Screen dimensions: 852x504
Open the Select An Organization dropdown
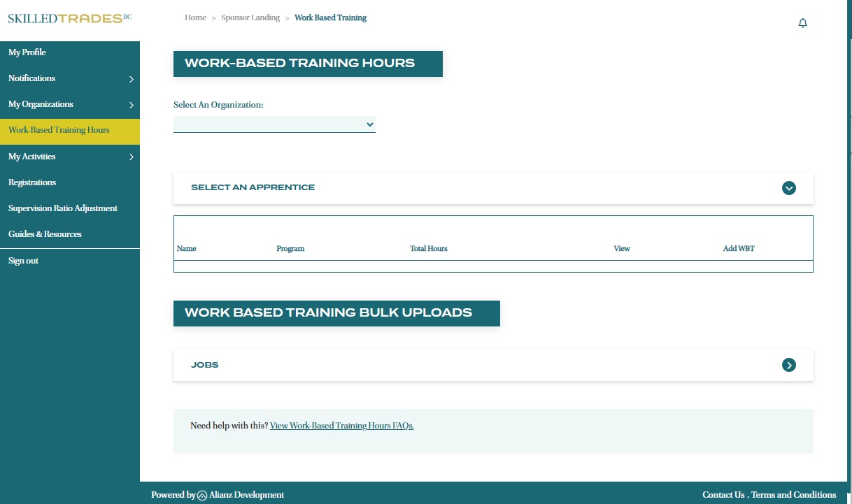(274, 124)
